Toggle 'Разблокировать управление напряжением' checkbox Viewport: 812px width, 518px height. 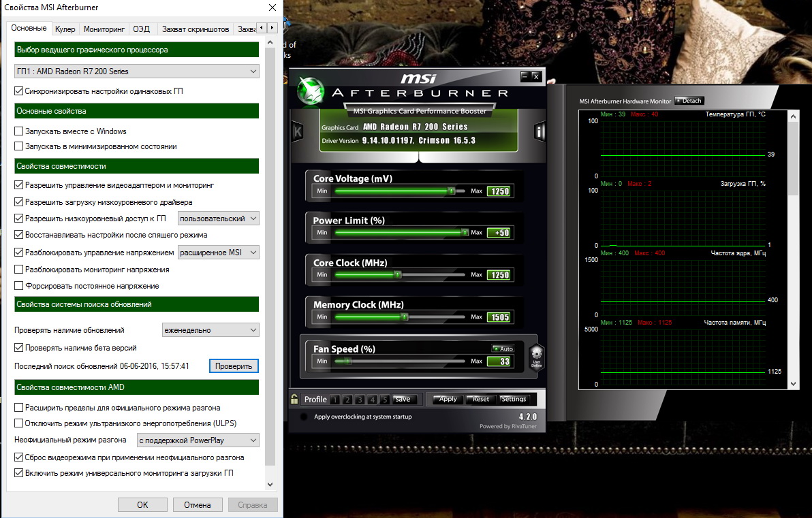18,253
